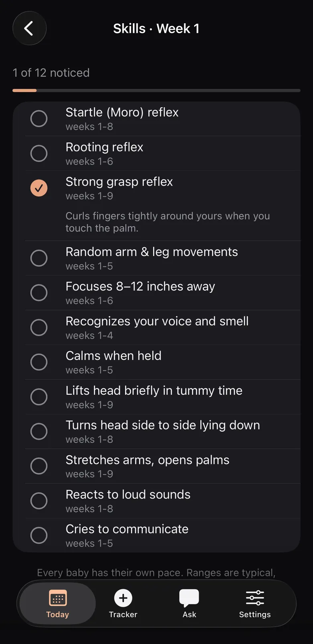The image size is (313, 644).
Task: Tap the Tracker plus icon
Action: click(123, 598)
